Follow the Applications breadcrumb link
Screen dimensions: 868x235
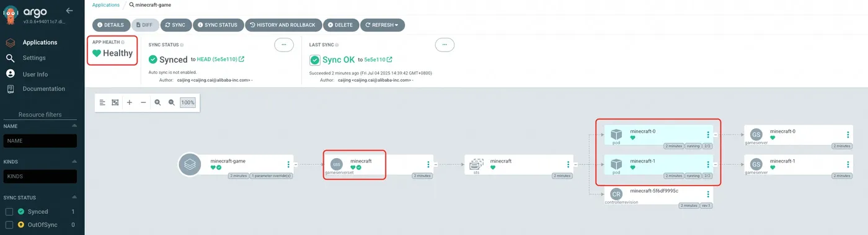[105, 4]
